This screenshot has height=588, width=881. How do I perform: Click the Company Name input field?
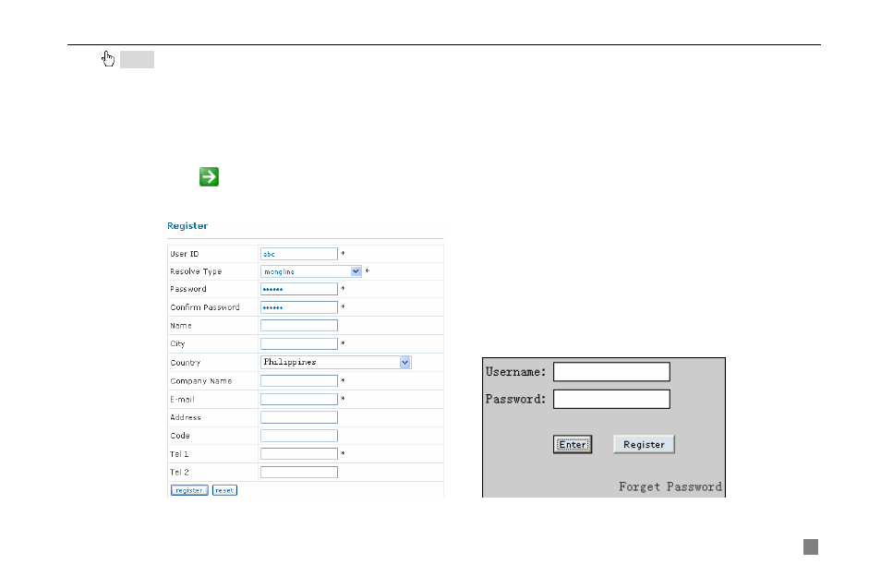point(299,380)
